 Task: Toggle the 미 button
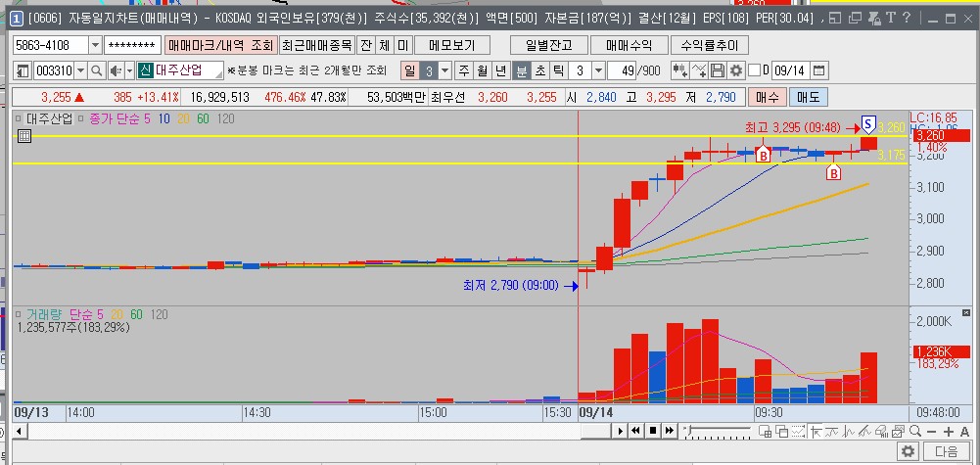coord(403,45)
